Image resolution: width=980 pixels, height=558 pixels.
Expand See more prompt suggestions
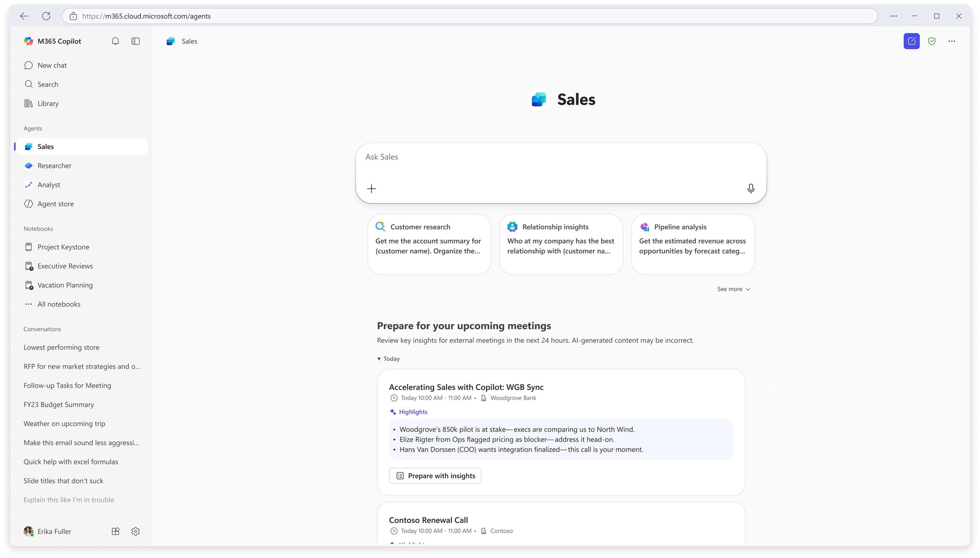click(x=734, y=289)
